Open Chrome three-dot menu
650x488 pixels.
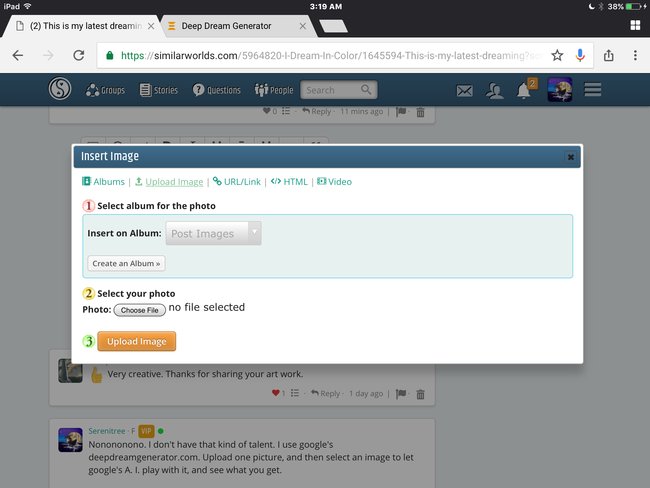(635, 55)
